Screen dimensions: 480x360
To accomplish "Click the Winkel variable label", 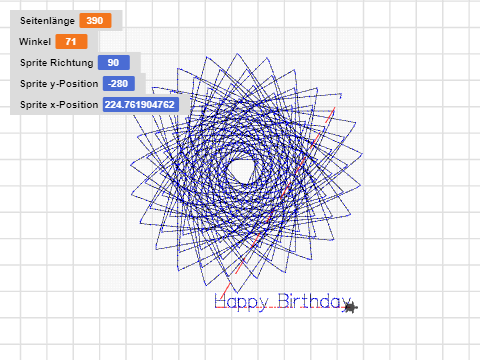I will click(35, 42).
